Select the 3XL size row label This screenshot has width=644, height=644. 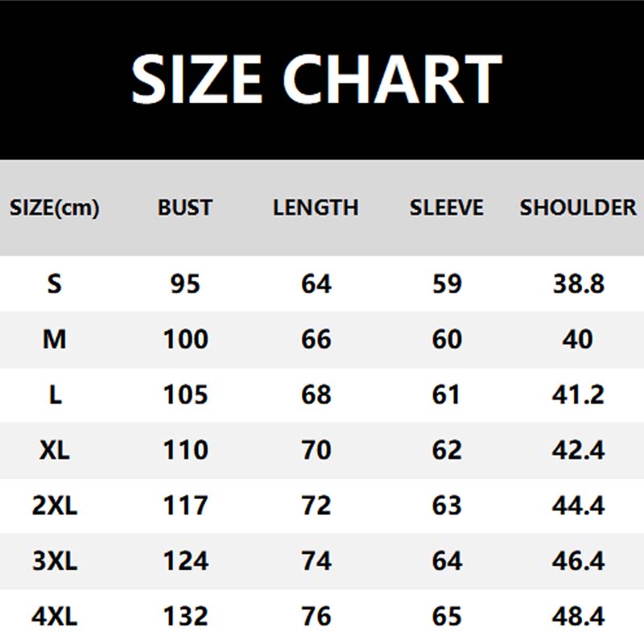54,561
